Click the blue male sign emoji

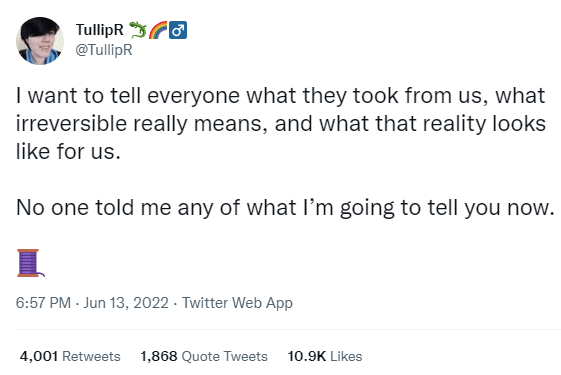(x=178, y=30)
